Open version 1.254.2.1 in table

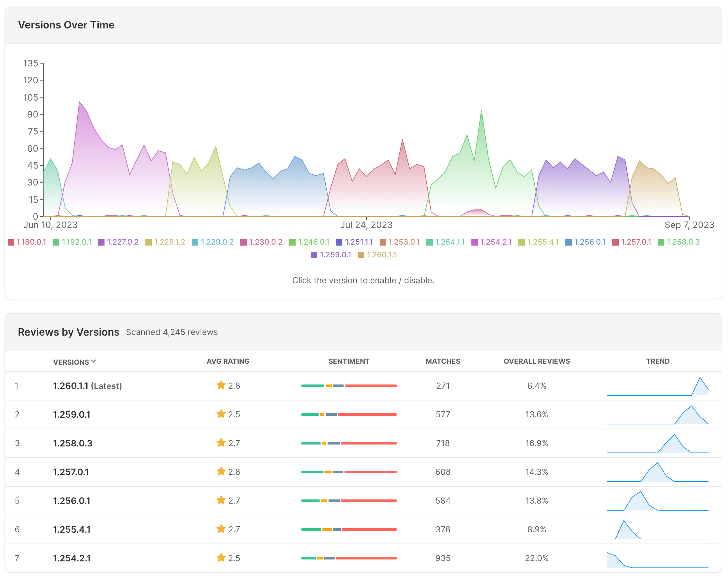click(72, 558)
